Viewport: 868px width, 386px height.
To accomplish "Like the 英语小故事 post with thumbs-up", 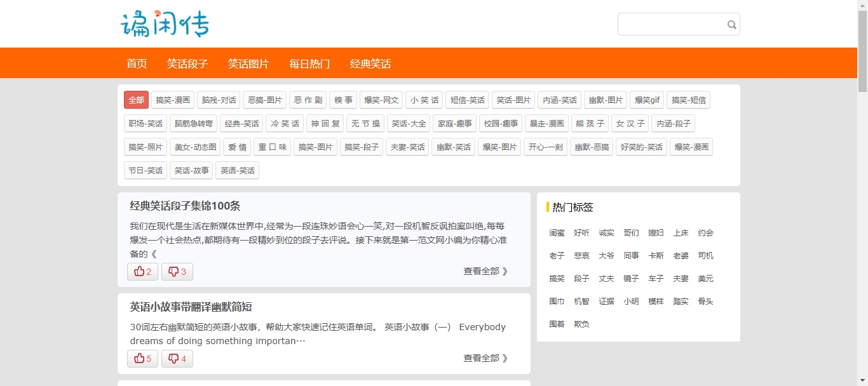I will coord(142,359).
